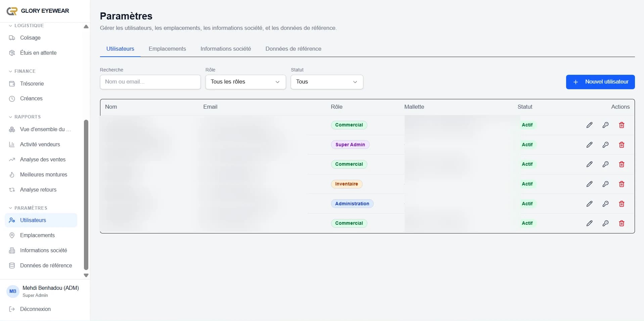Click the sidebar scroll up arrow

pyautogui.click(x=86, y=26)
